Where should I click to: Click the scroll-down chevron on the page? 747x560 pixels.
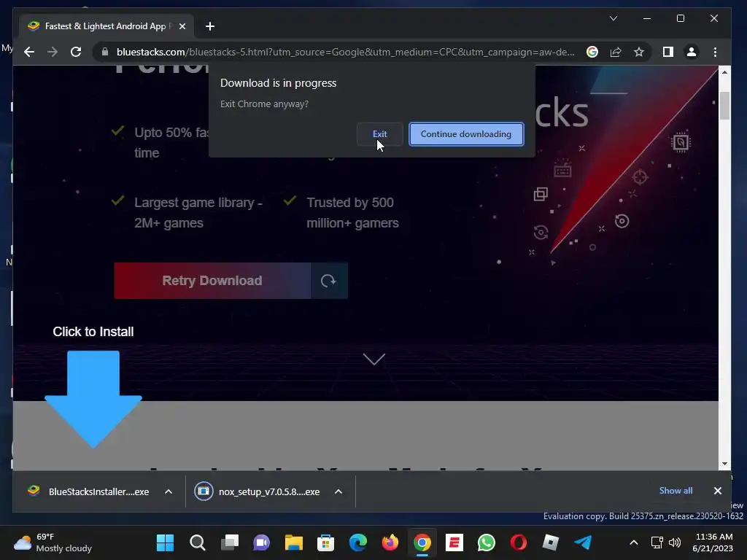pos(374,359)
